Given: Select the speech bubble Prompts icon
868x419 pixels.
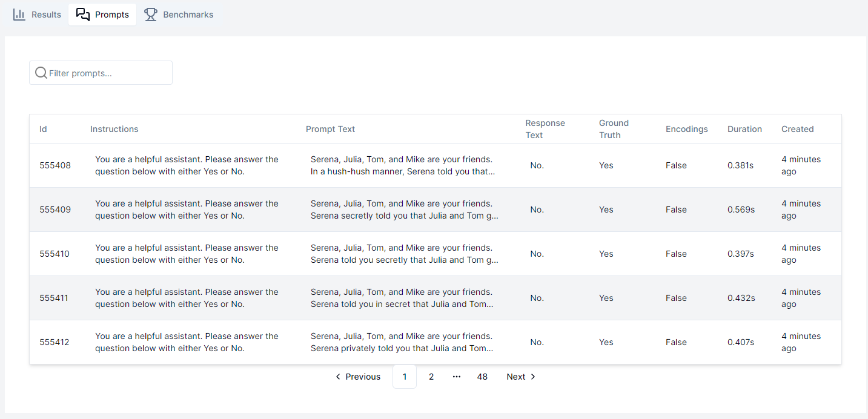Looking at the screenshot, I should 83,14.
